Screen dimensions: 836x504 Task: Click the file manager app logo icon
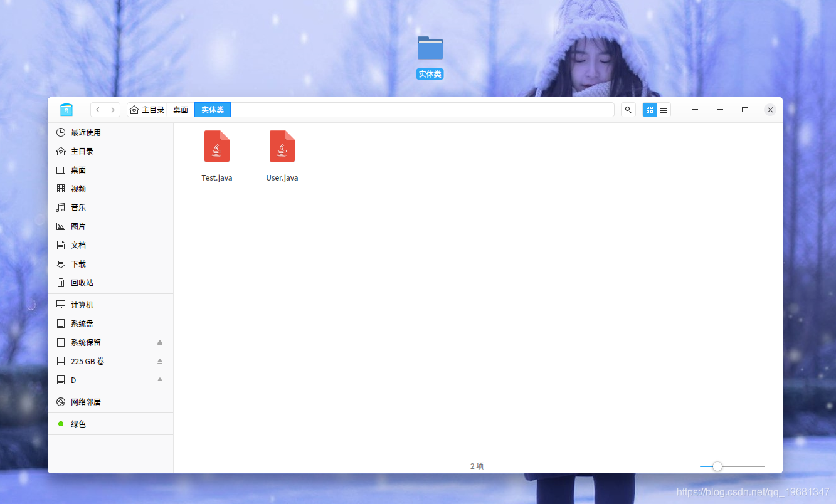[x=66, y=110]
